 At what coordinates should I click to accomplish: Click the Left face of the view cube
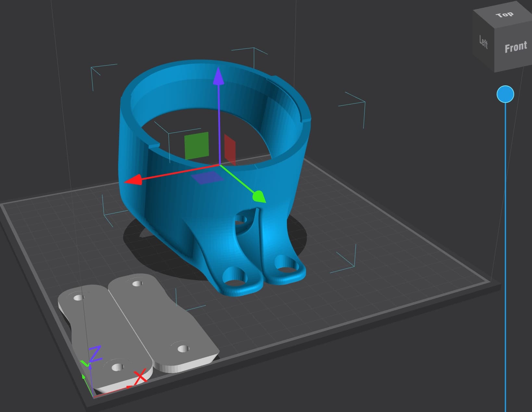tap(483, 42)
